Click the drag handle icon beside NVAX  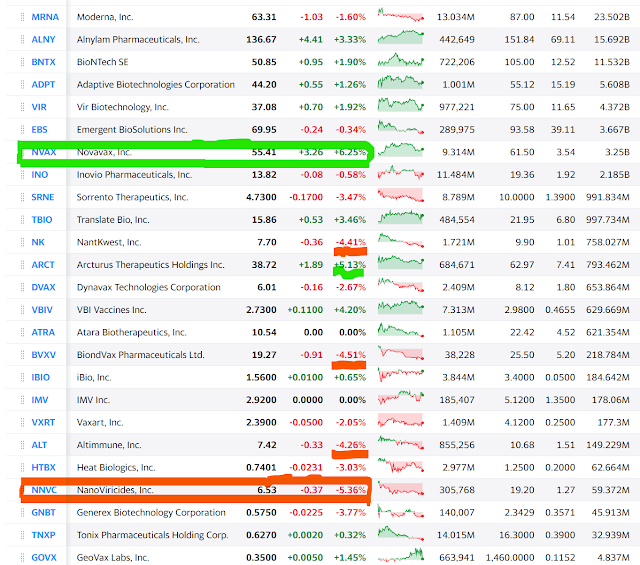(22, 152)
